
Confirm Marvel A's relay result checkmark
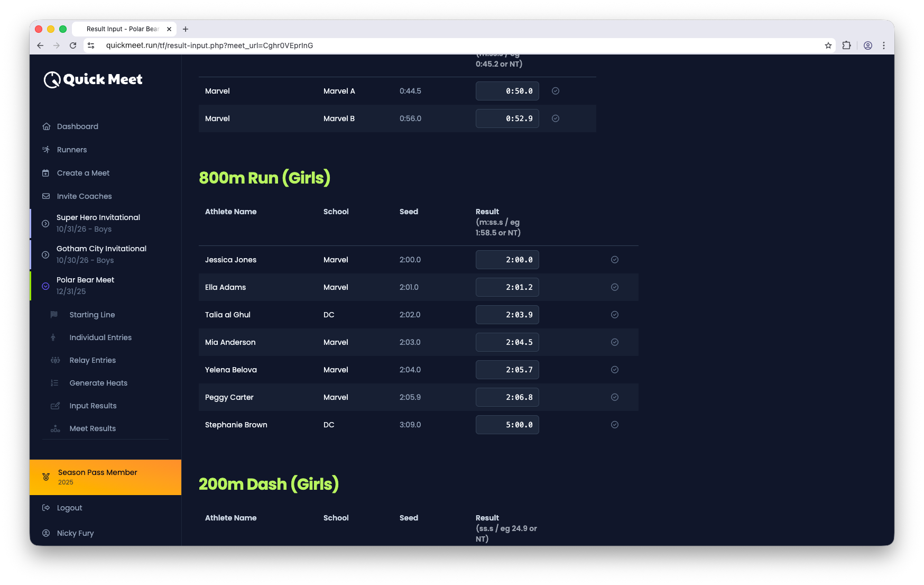(x=555, y=91)
